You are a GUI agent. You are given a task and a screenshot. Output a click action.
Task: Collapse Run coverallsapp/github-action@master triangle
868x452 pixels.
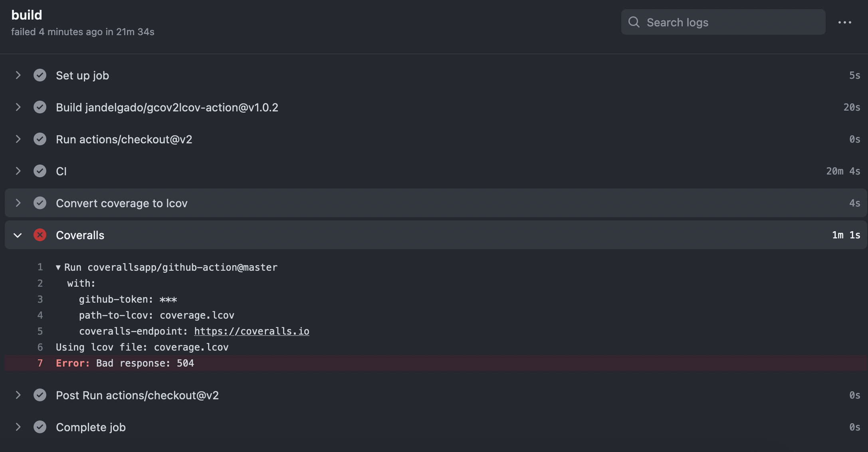(58, 268)
